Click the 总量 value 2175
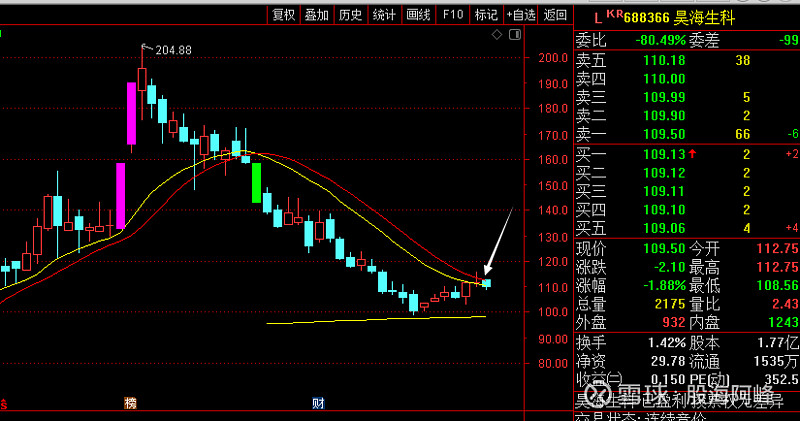800x421 pixels. 670,304
